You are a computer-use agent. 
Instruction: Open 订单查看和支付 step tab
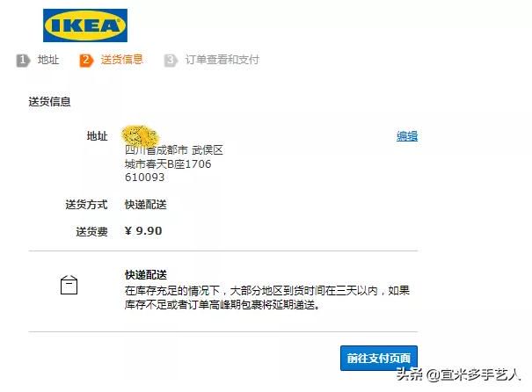pyautogui.click(x=222, y=60)
